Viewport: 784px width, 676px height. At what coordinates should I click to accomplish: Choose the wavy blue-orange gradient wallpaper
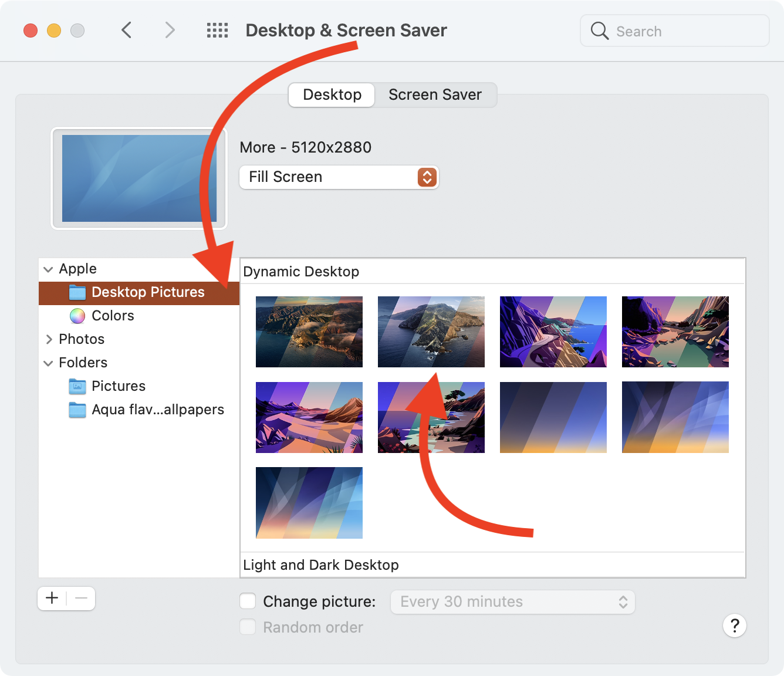tap(675, 417)
